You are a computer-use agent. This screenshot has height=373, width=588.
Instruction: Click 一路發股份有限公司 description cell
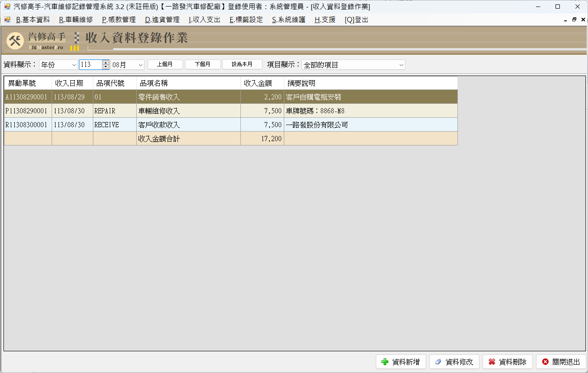click(x=371, y=125)
